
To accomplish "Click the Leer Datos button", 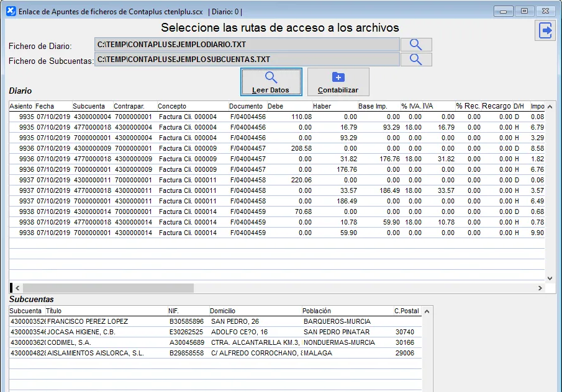I will pyautogui.click(x=271, y=82).
